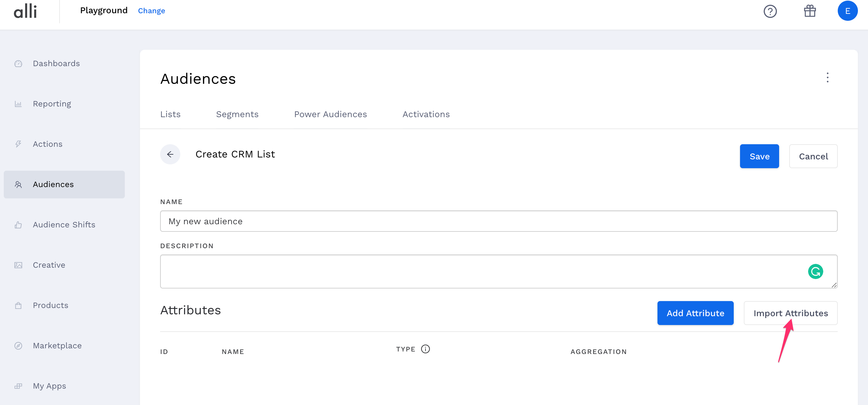Open the Creative image icon
The image size is (868, 405).
18,265
